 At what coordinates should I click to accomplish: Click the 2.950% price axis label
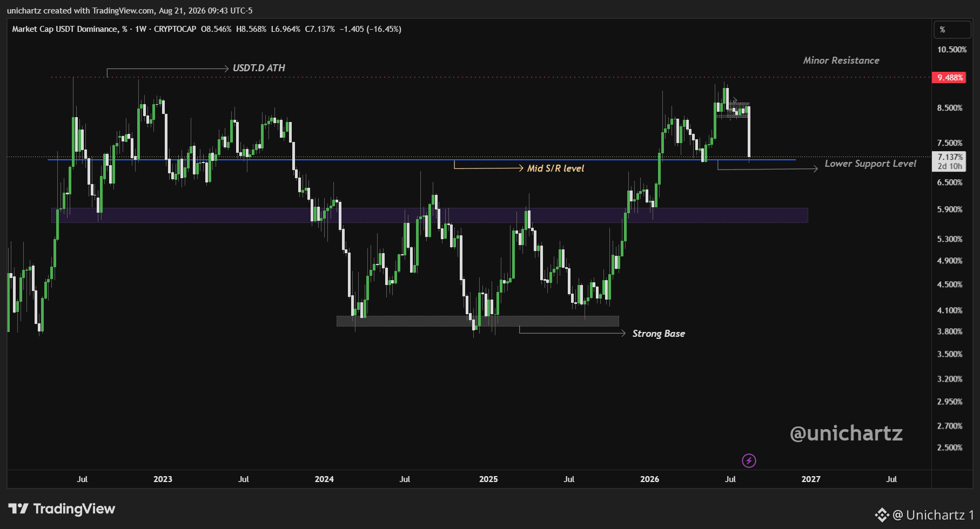tap(950, 402)
